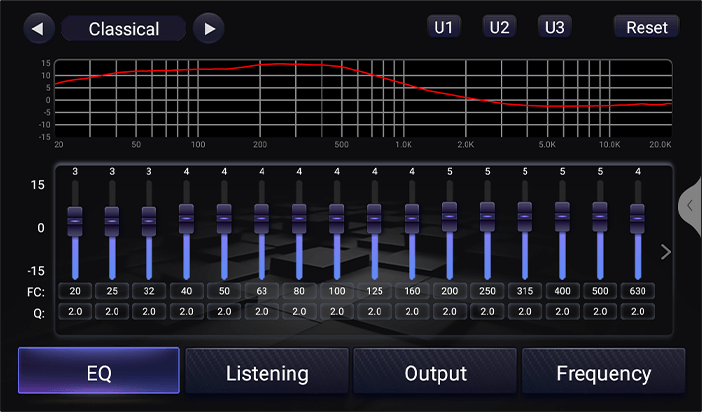Show more EQ bands using the chevron
This screenshot has width=702, height=412.
pos(666,252)
